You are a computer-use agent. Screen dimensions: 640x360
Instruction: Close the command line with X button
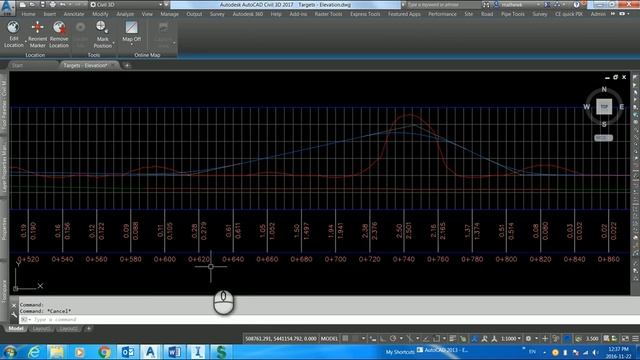[14, 305]
